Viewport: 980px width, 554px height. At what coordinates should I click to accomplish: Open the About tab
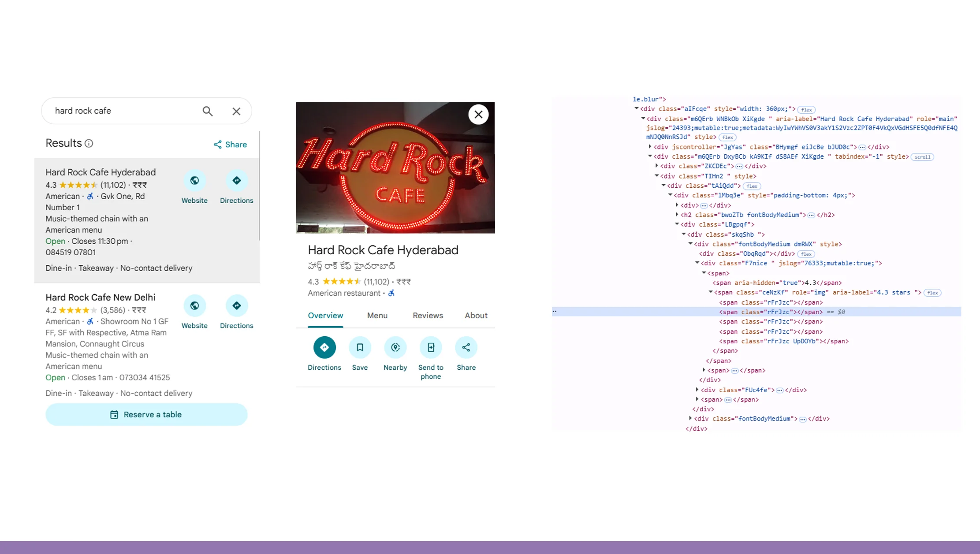point(476,316)
